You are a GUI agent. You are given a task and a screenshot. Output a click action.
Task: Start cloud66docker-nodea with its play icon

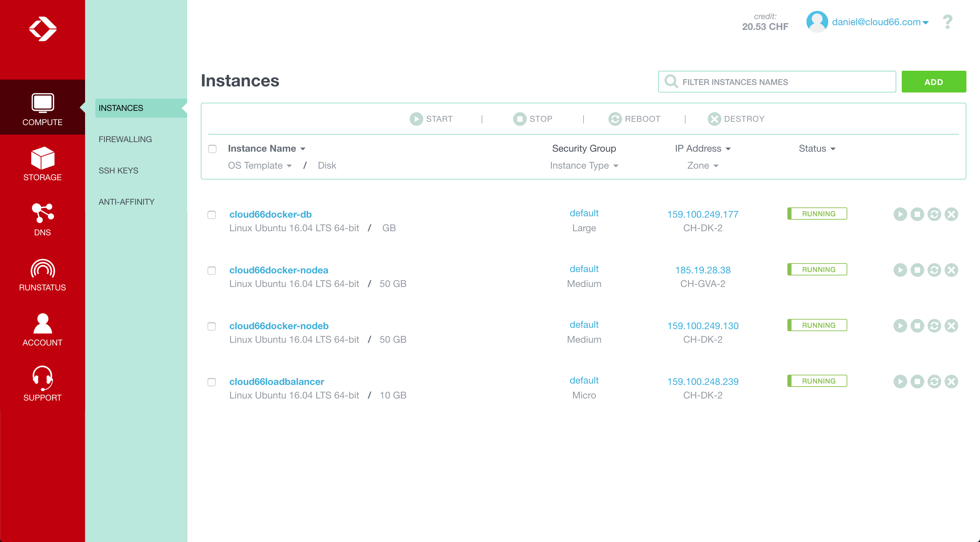[x=900, y=270]
